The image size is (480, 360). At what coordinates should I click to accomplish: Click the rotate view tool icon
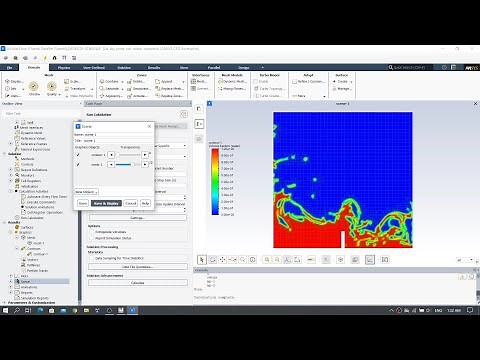click(212, 260)
